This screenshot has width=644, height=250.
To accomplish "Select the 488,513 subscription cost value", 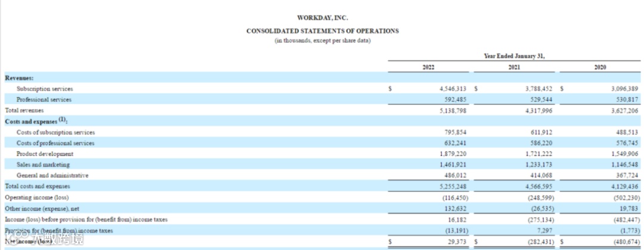I will (x=628, y=132).
